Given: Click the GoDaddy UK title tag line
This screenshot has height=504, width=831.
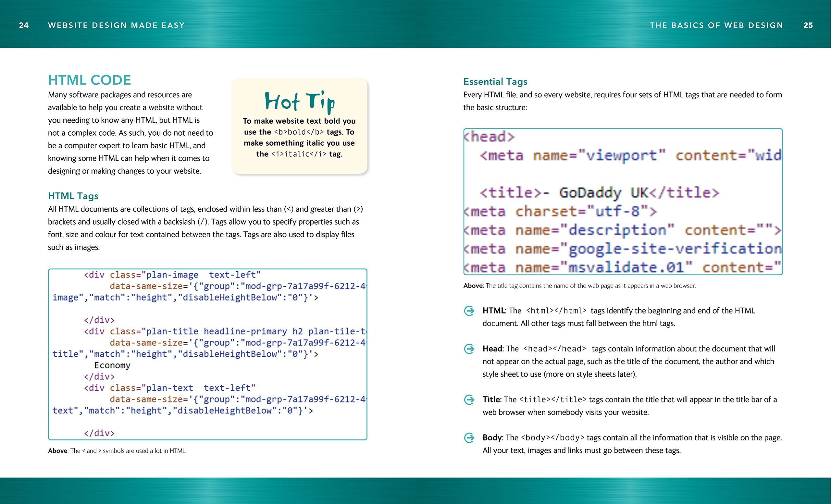Looking at the screenshot, I should click(599, 193).
